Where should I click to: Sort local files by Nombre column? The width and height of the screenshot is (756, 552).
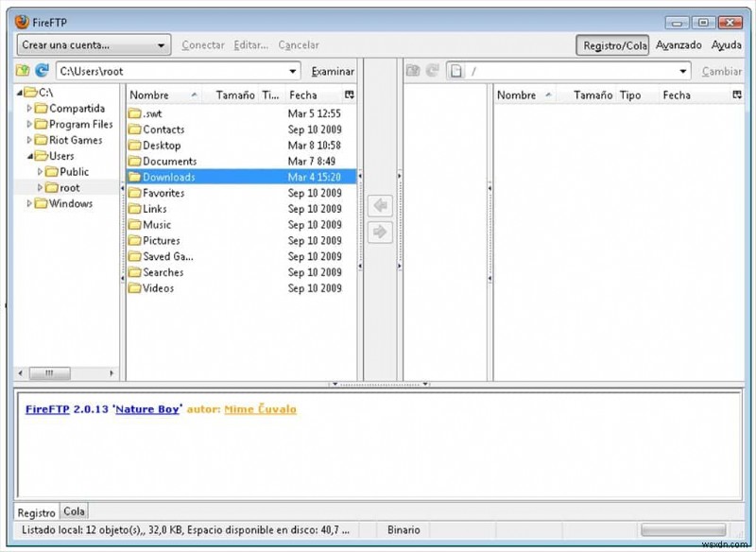tap(163, 95)
